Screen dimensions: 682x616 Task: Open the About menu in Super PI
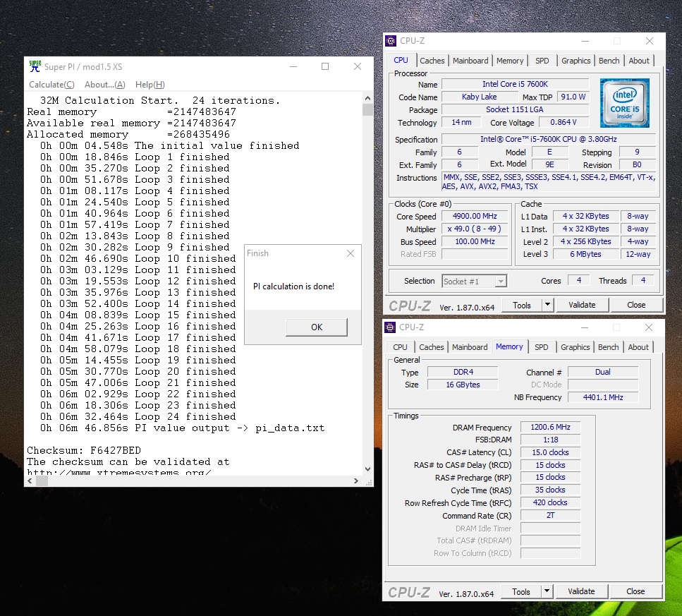[105, 85]
